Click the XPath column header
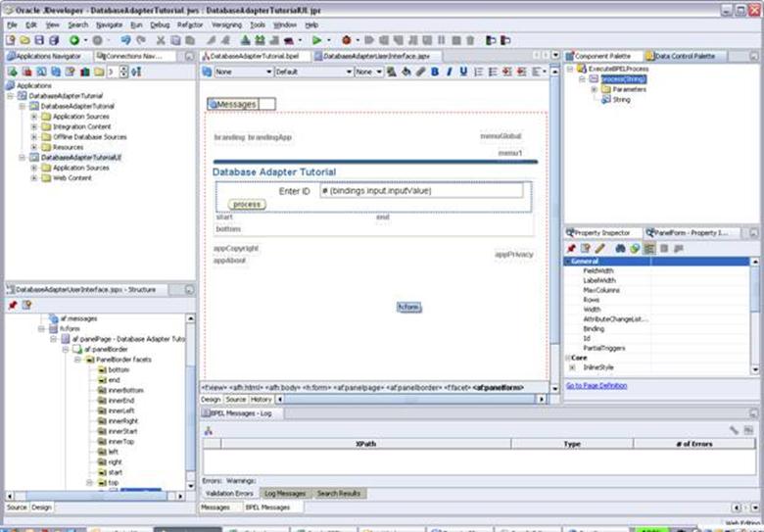 click(366, 444)
